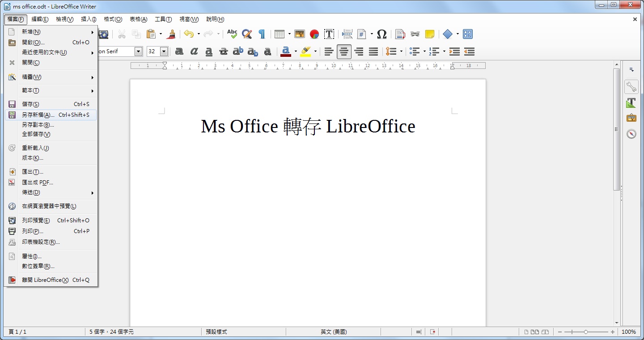Click the insert image icon
The width and height of the screenshot is (644, 340).
click(x=299, y=34)
